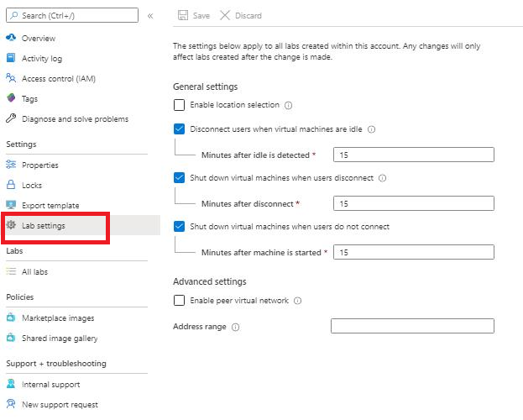This screenshot has height=420, width=523.
Task: Click the Internal support person icon
Action: (11, 384)
